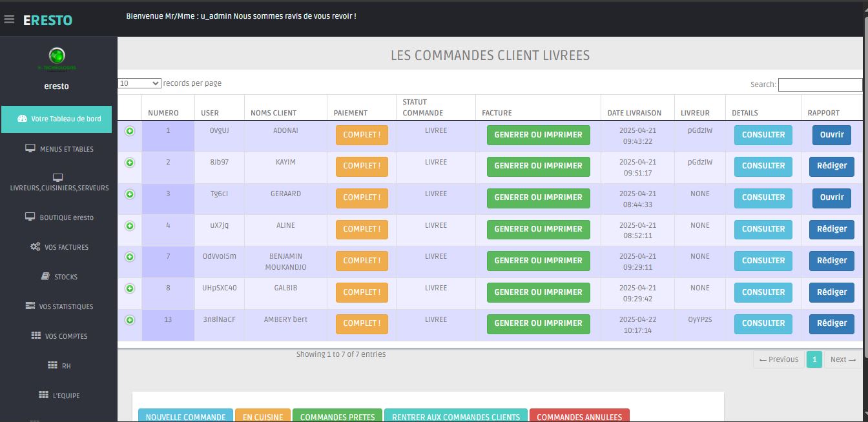This screenshot has height=422, width=868.
Task: Click the grid icon beside L'EQUIPE
Action: pos(44,395)
